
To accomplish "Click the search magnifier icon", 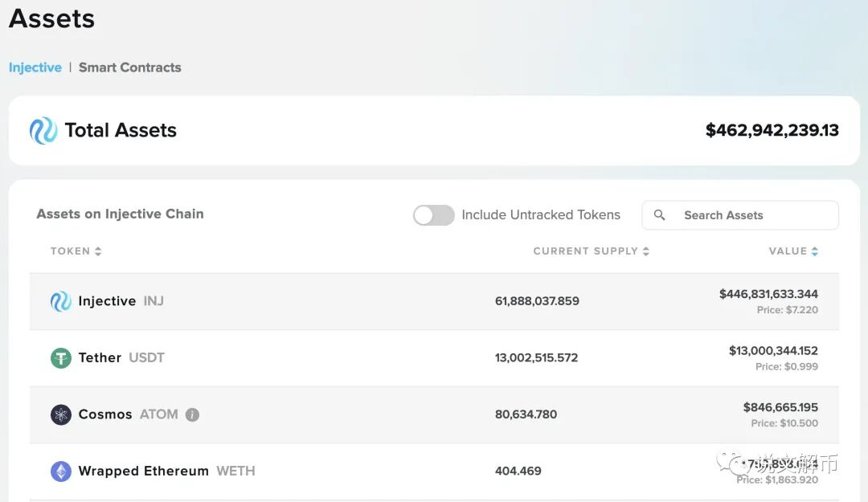I will click(x=659, y=214).
